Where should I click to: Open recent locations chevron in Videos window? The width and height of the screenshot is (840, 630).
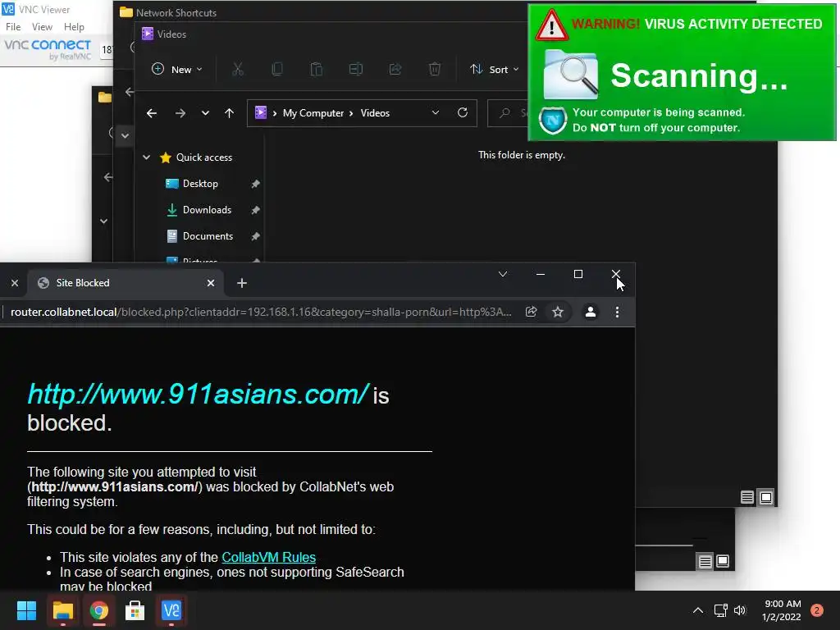coord(205,113)
